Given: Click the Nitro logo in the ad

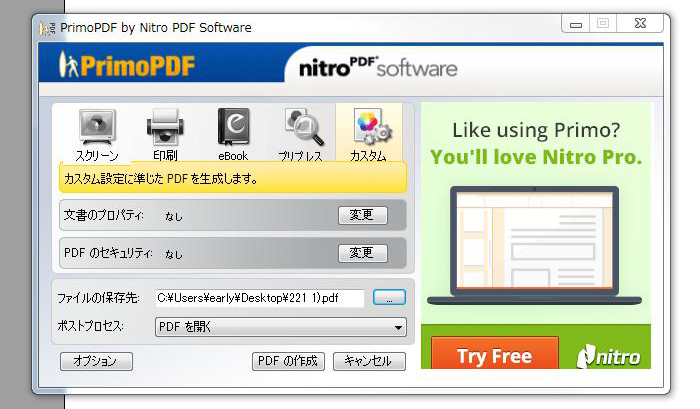Looking at the screenshot, I should coord(606,354).
